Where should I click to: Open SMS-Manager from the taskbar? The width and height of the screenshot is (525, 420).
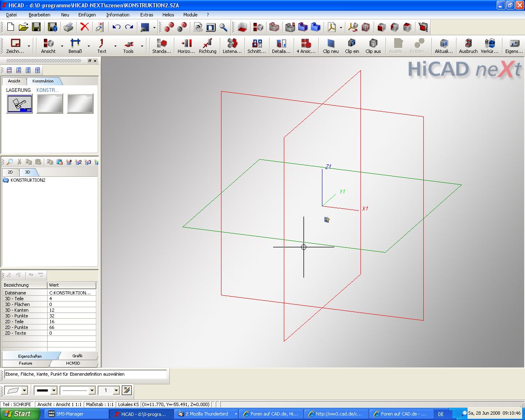pyautogui.click(x=76, y=414)
